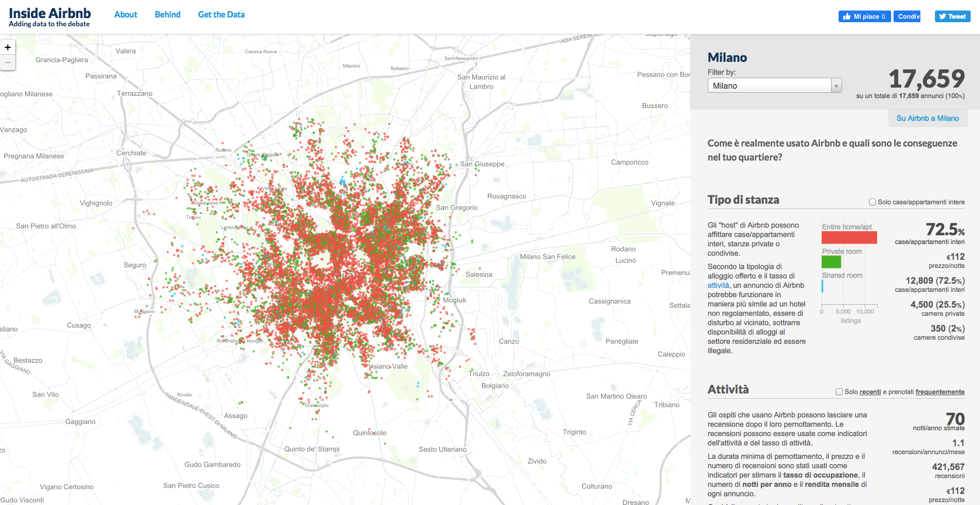980x505 pixels.
Task: Enable Solo case/appartamenti intere checkbox
Action: tap(872, 202)
